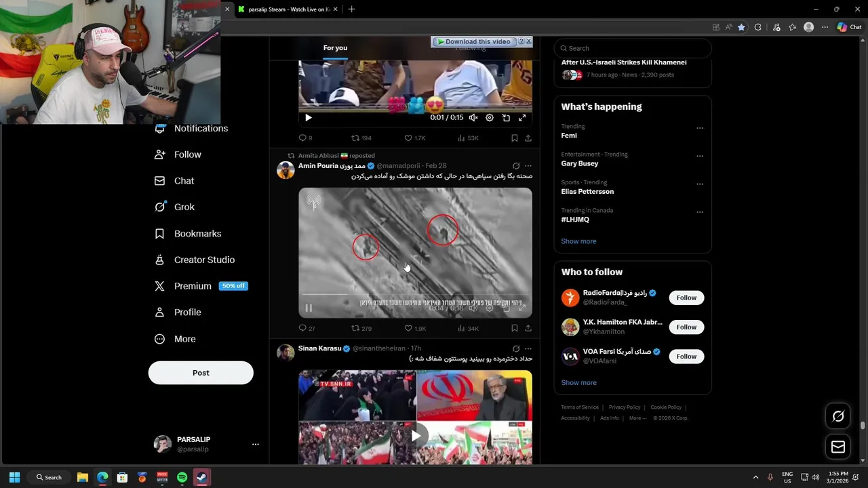The image size is (868, 488).
Task: View analytics showing 53K views
Action: pos(468,138)
